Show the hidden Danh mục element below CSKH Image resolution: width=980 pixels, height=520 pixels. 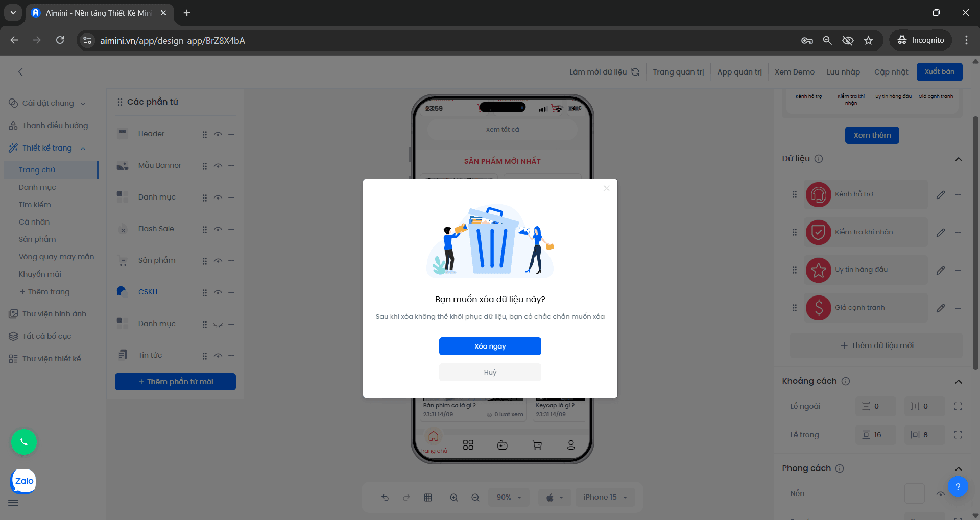pyautogui.click(x=218, y=324)
